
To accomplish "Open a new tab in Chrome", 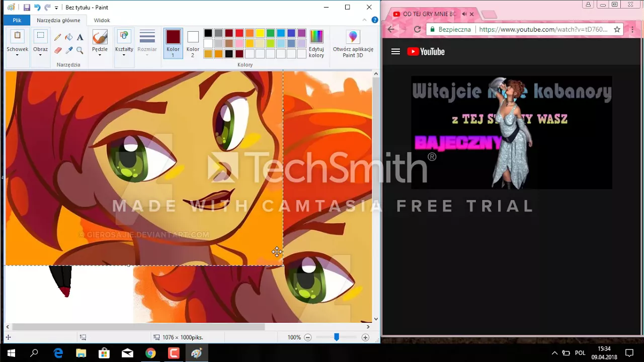I will pyautogui.click(x=489, y=15).
